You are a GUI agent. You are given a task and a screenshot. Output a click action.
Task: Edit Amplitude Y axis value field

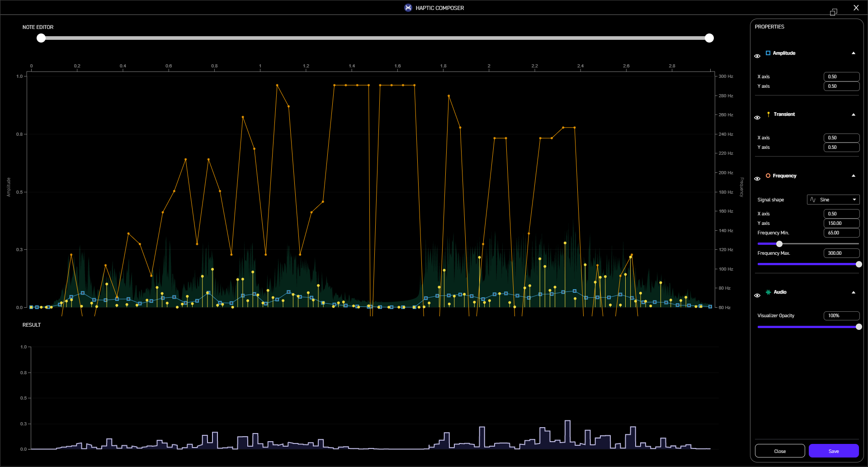tap(841, 86)
